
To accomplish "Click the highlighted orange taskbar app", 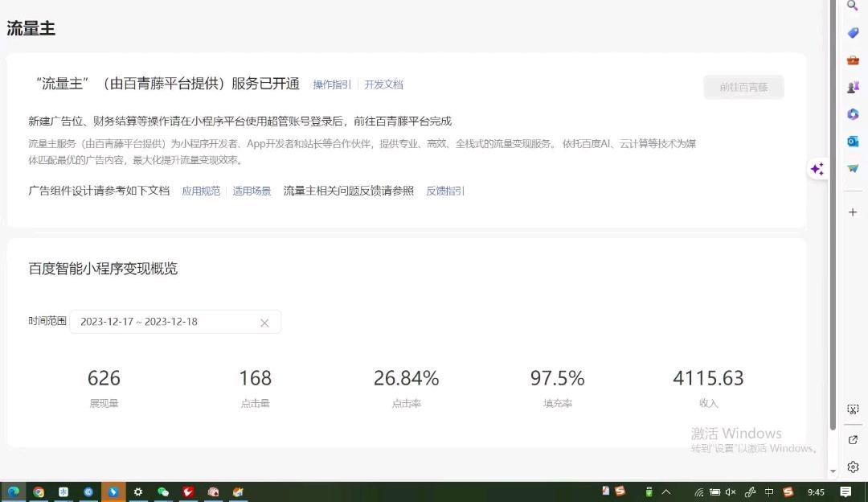I will coord(113,492).
